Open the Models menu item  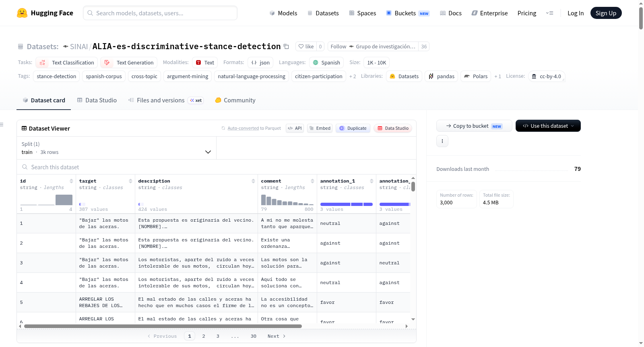(x=283, y=13)
